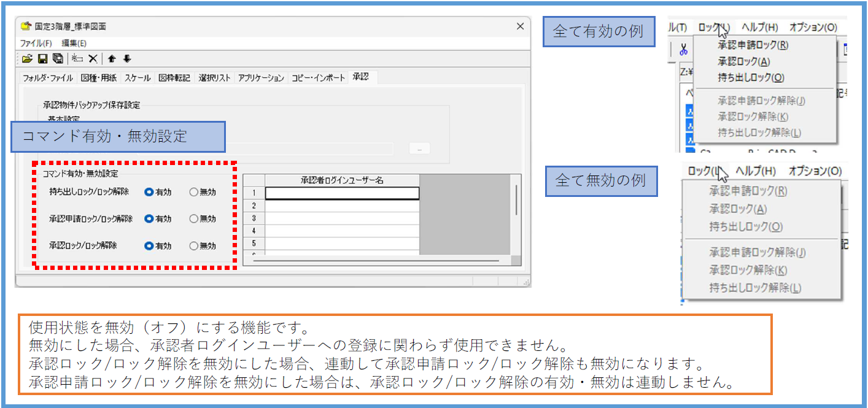This screenshot has width=868, height=408.
Task: Click the scissors cut icon
Action: click(x=682, y=51)
